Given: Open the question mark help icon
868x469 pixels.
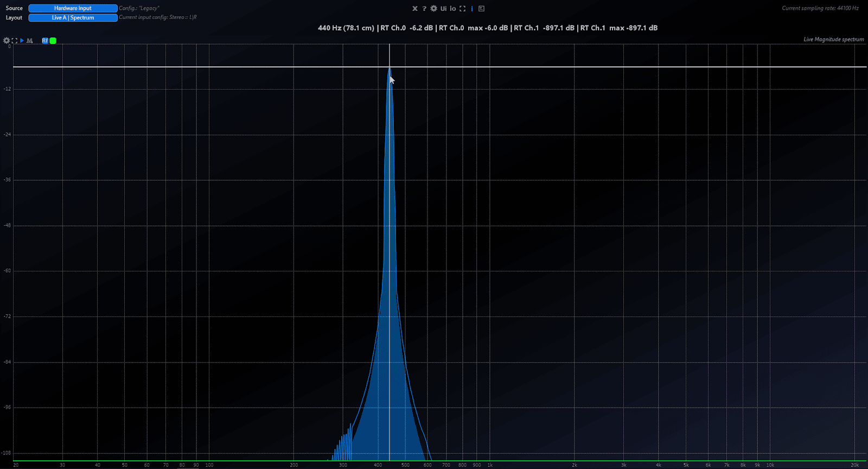Looking at the screenshot, I should (424, 9).
